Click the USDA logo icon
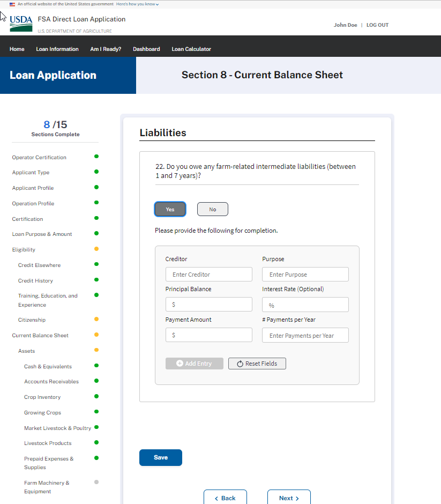 coord(21,24)
